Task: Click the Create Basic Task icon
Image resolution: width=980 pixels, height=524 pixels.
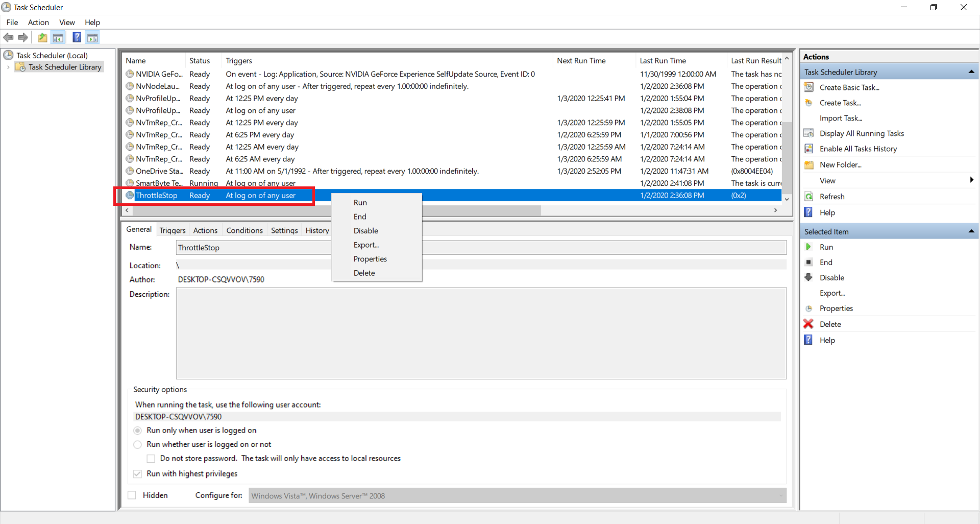Action: (x=809, y=87)
